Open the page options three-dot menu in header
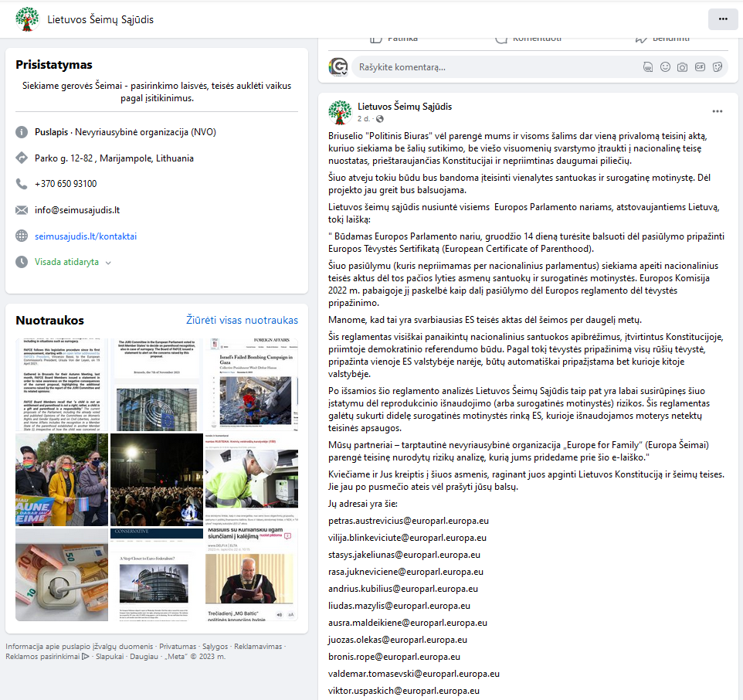Viewport: 743px width, 700px height. tap(723, 19)
